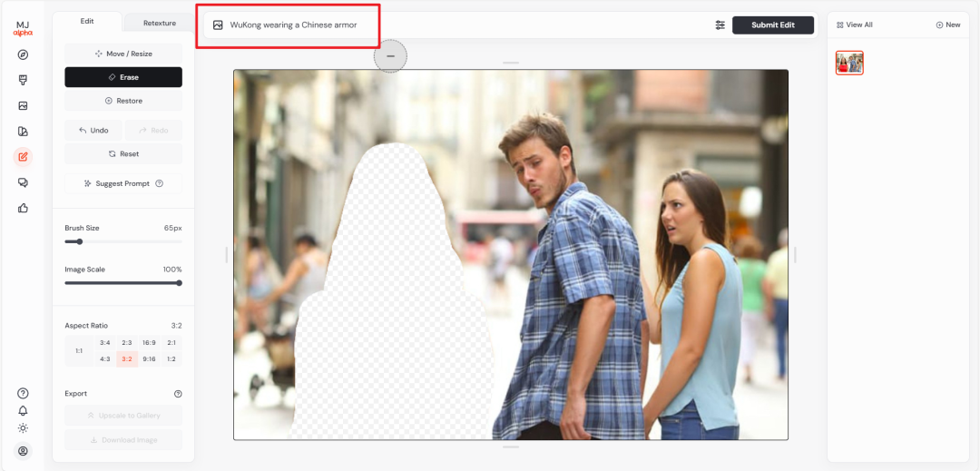This screenshot has width=980, height=471.
Task: Click the left canvas resize handle
Action: coord(226,255)
